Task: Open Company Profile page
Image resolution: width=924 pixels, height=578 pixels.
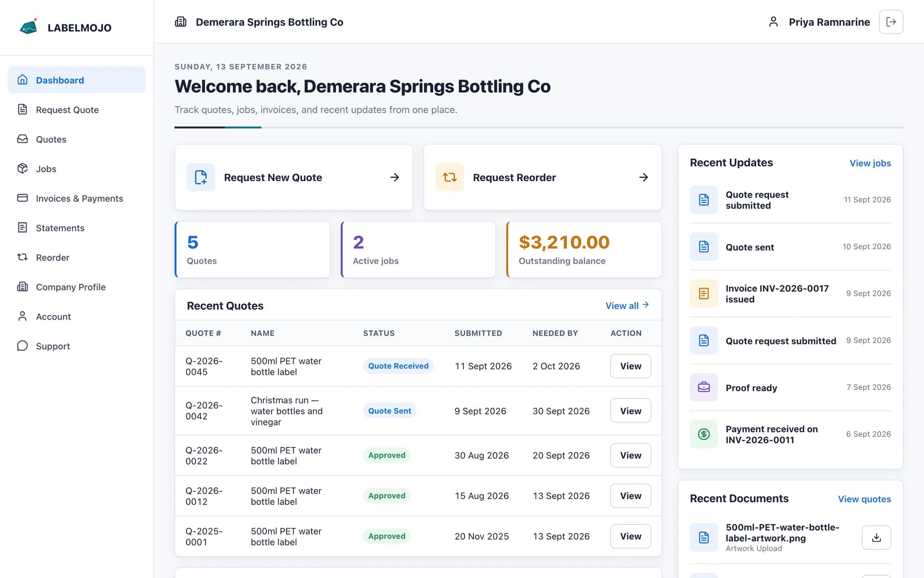Action: [x=77, y=287]
